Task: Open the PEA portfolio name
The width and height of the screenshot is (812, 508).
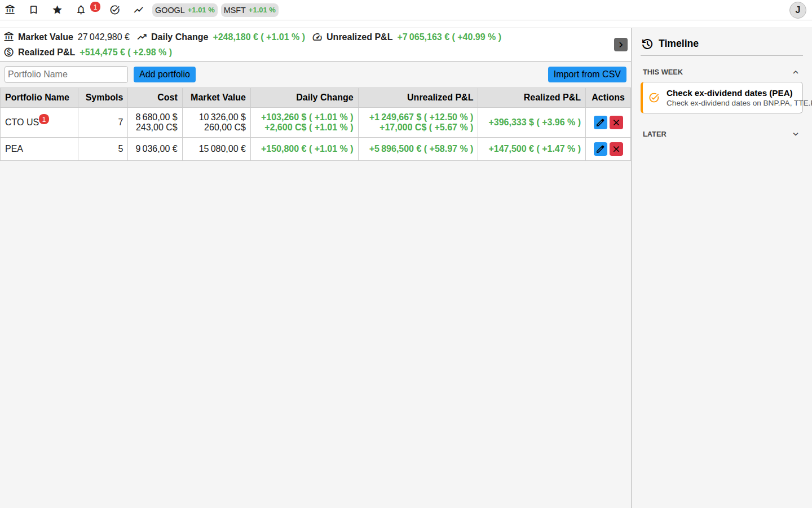Action: 14,149
